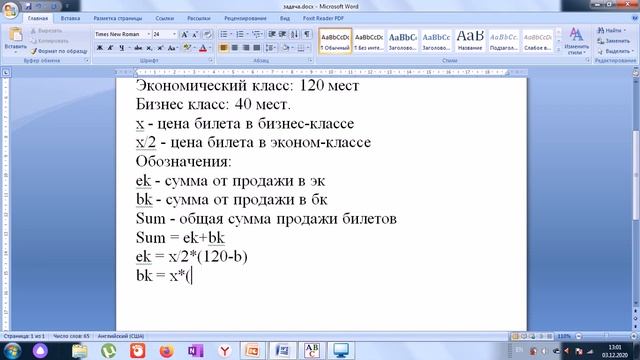
Task: Increase font size with the Grow Font icon
Action: point(184,35)
